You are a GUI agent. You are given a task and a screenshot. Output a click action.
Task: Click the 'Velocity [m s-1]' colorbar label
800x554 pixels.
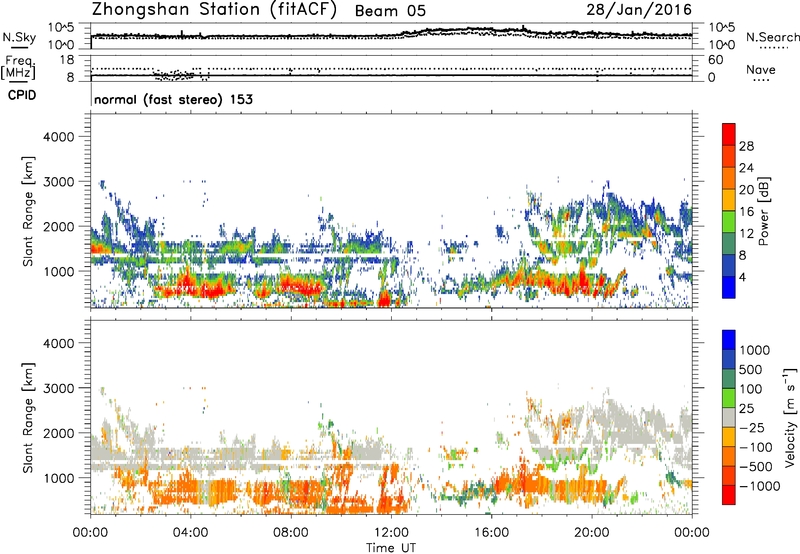click(790, 417)
